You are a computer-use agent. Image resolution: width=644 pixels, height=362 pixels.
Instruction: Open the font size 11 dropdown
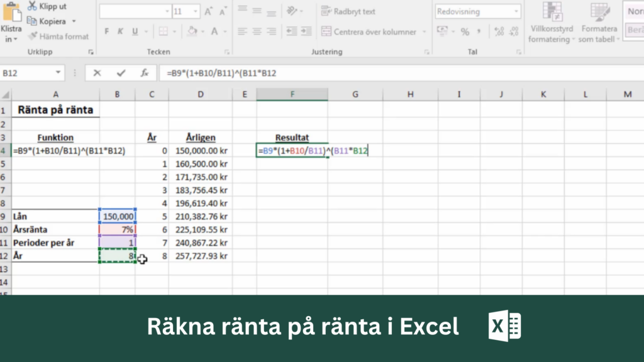pyautogui.click(x=196, y=11)
